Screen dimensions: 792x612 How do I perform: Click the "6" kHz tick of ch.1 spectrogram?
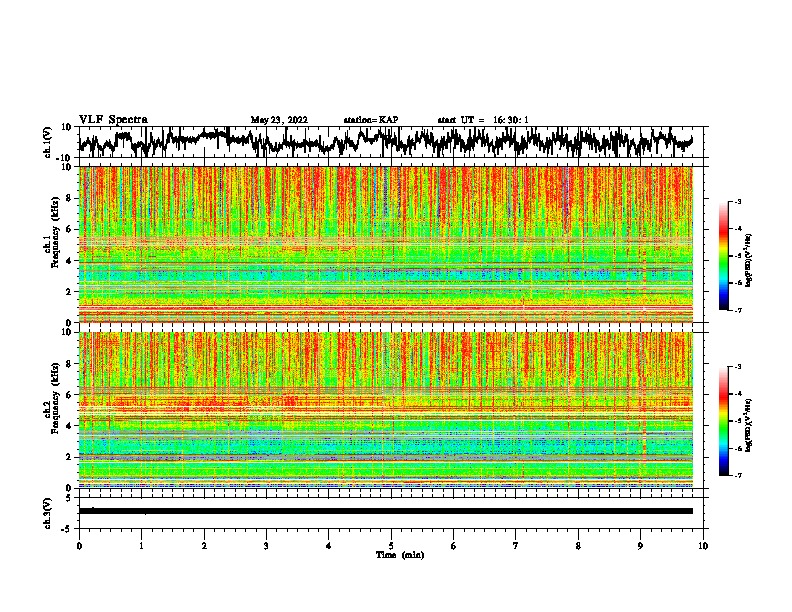click(70, 229)
